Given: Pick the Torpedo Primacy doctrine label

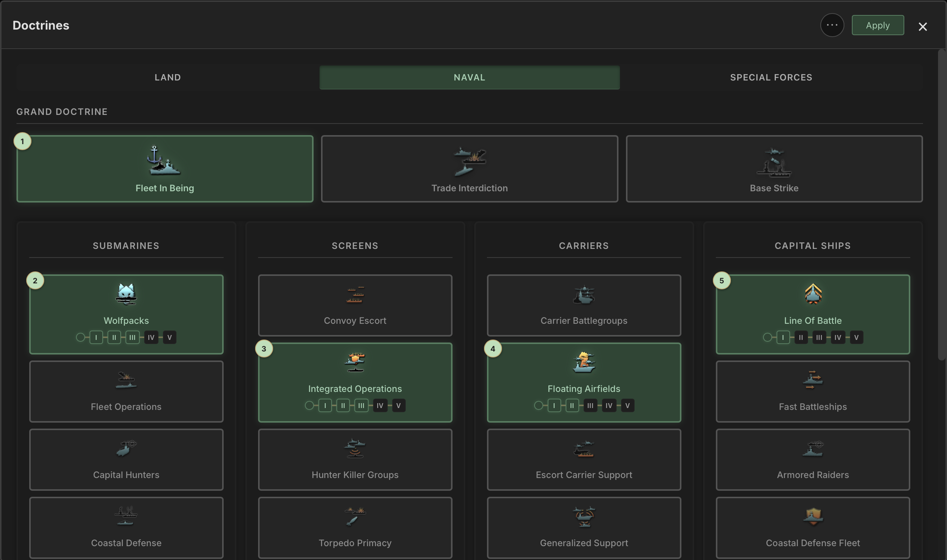Looking at the screenshot, I should pyautogui.click(x=355, y=543).
